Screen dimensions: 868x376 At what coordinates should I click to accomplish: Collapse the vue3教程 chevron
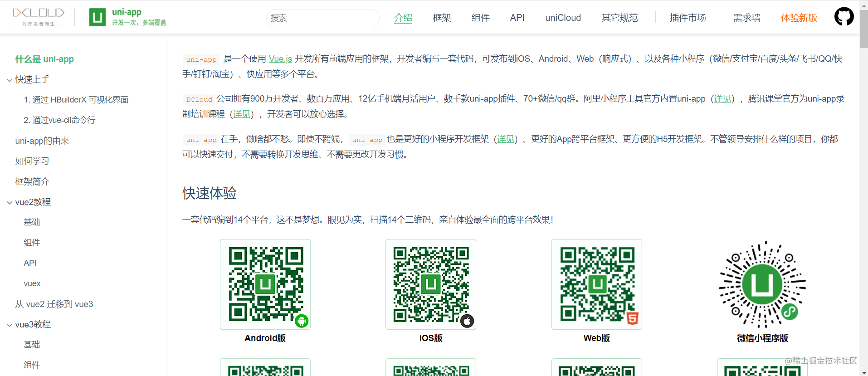[x=10, y=325]
